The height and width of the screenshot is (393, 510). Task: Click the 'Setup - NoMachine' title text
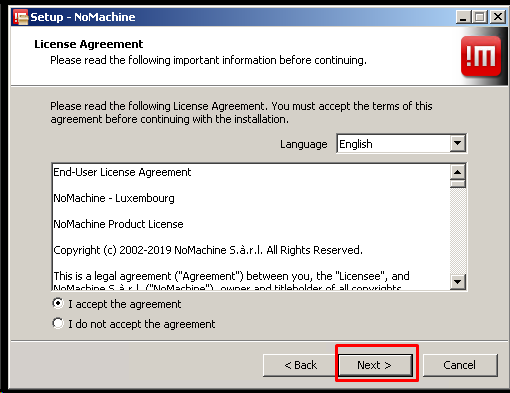coord(83,17)
